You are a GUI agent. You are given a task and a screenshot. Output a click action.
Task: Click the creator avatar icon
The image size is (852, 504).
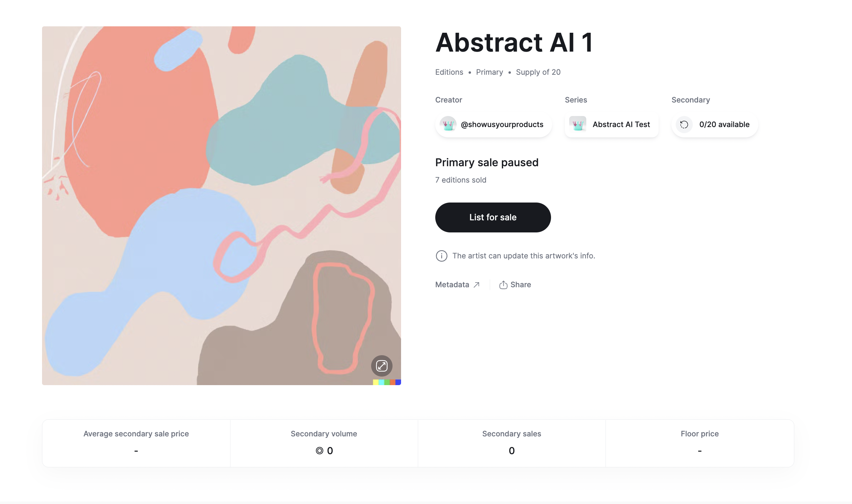(x=448, y=125)
